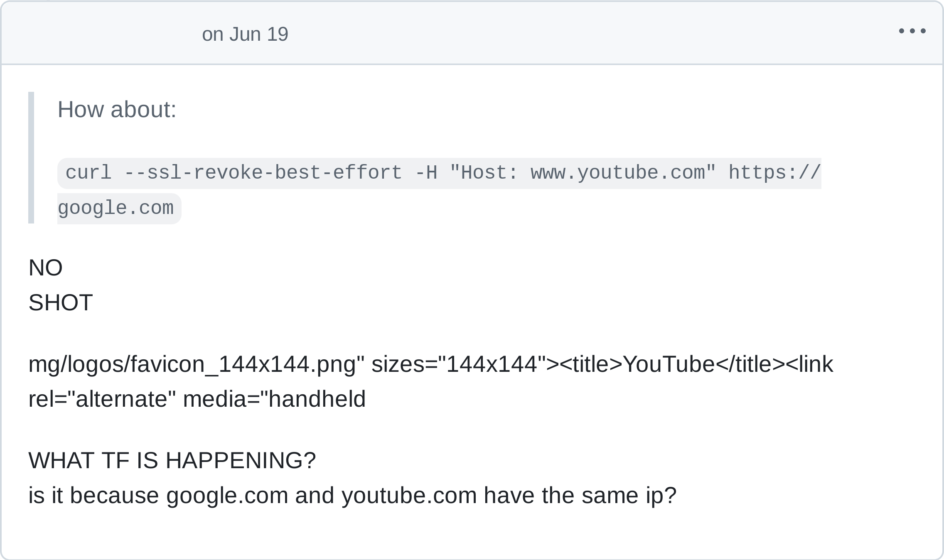Click the "on Jun 19" timestamp link
The height and width of the screenshot is (560, 944).
click(x=245, y=34)
